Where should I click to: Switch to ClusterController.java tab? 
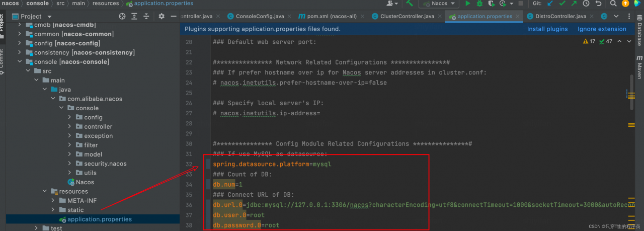click(x=407, y=17)
